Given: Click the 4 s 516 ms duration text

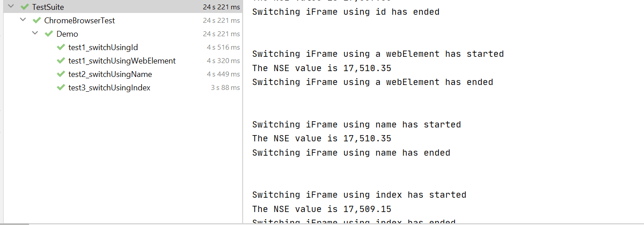Looking at the screenshot, I should coord(223,47).
